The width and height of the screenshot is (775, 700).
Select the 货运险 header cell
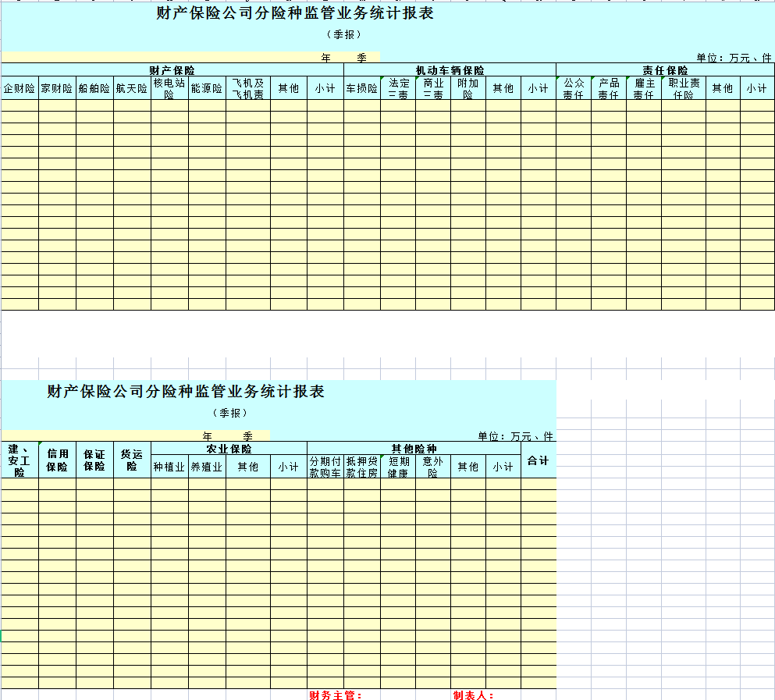(132, 460)
